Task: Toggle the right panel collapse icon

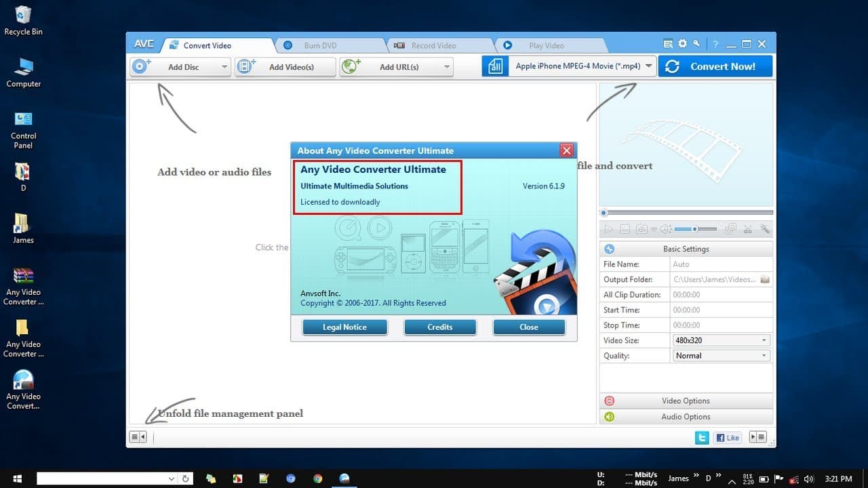Action: coord(757,438)
